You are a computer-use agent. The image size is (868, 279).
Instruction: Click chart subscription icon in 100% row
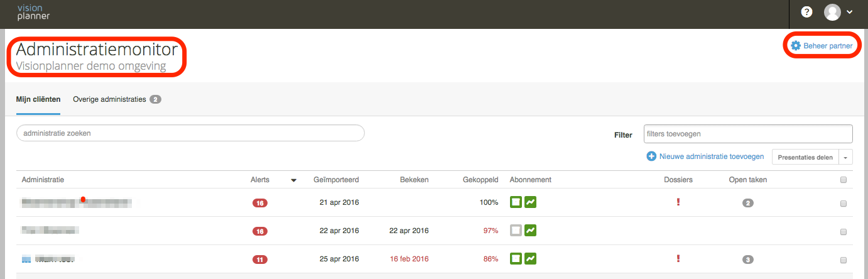(x=531, y=202)
